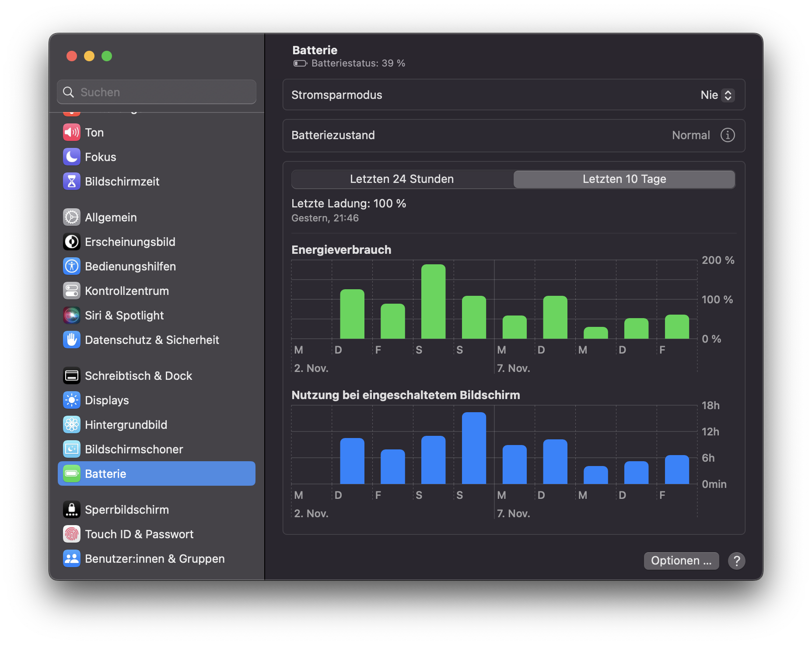The image size is (812, 645).
Task: Open the help question mark button
Action: (x=737, y=561)
